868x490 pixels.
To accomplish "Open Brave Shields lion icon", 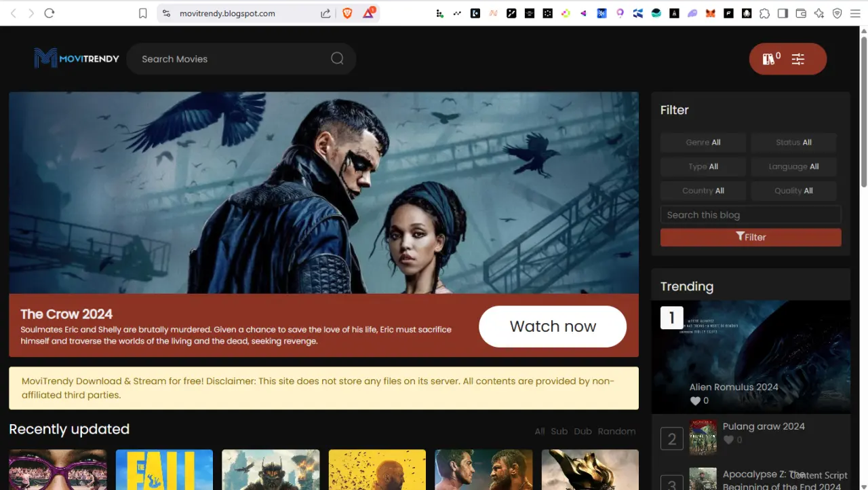I will coord(347,13).
